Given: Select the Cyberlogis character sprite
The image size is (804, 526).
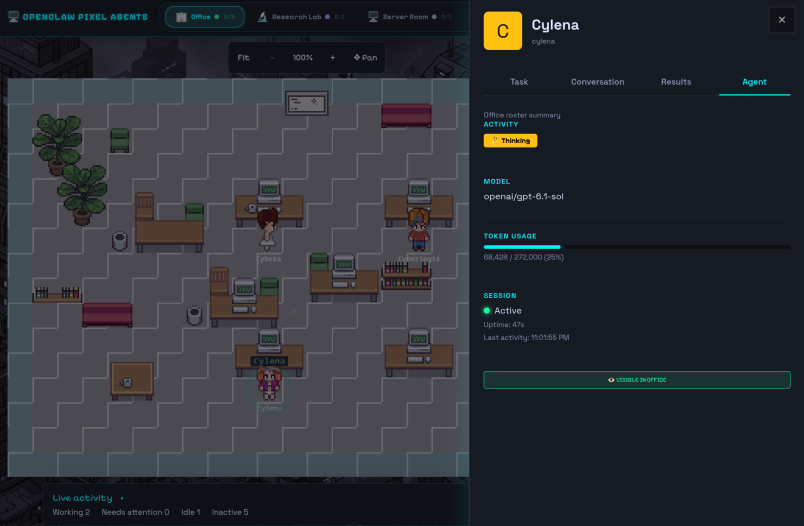Looking at the screenshot, I should coord(418,229).
